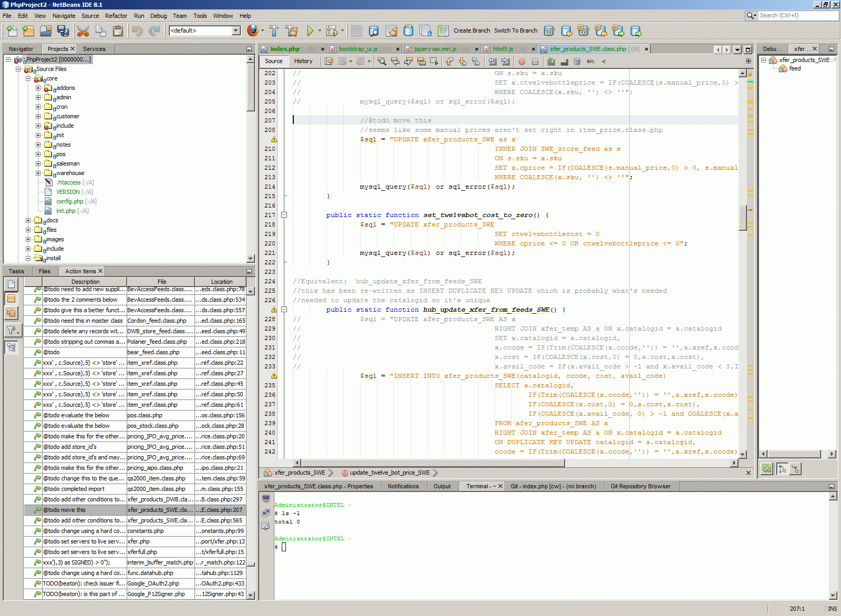
Task: Click the red record macro icon in editor
Action: tap(522, 61)
